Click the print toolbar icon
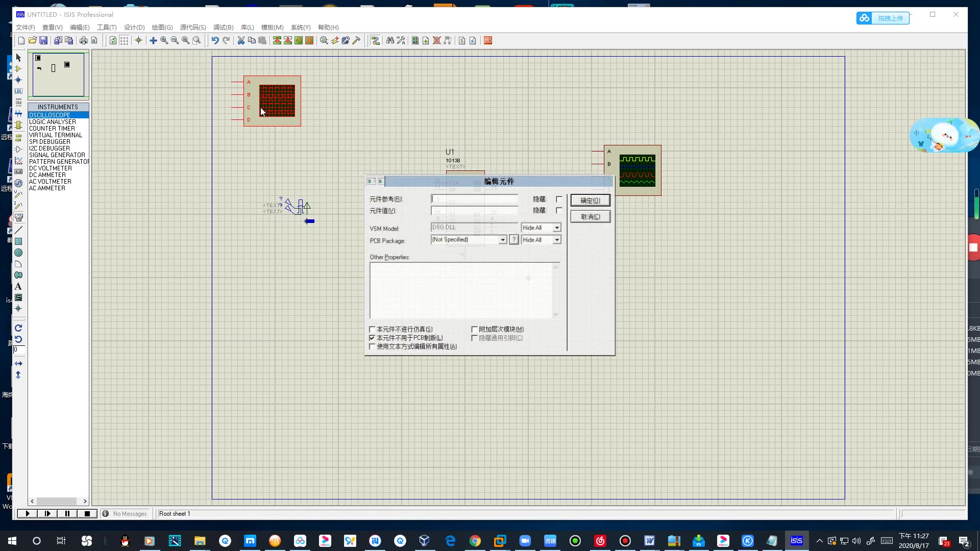The height and width of the screenshot is (551, 980). tap(83, 40)
